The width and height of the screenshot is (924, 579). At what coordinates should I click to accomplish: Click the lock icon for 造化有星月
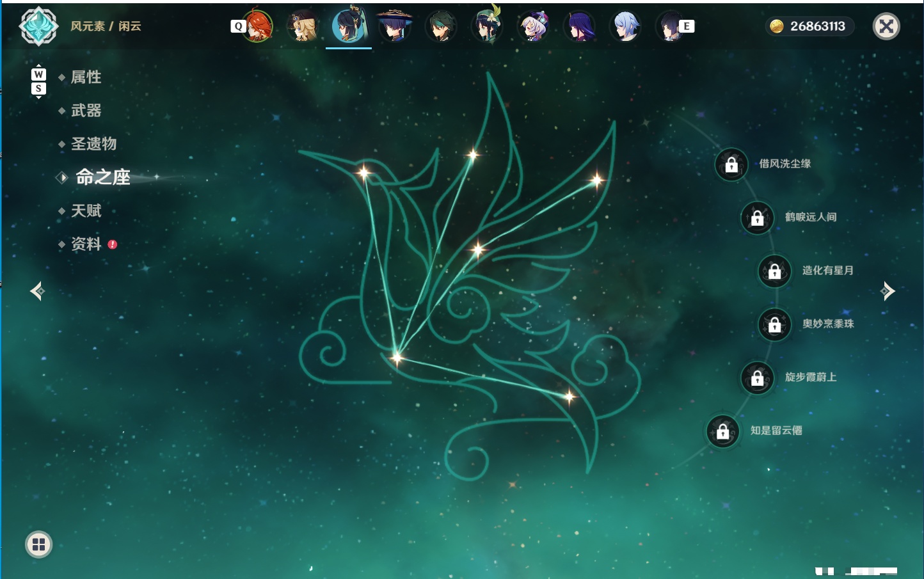(x=774, y=271)
